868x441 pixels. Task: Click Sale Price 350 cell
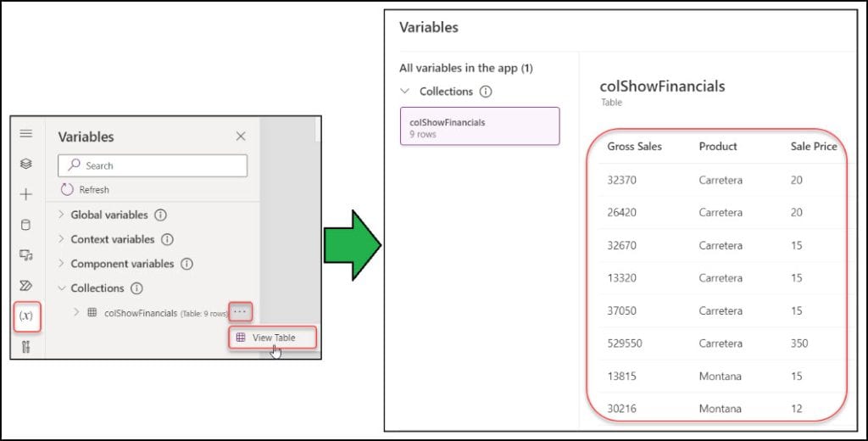tap(799, 343)
